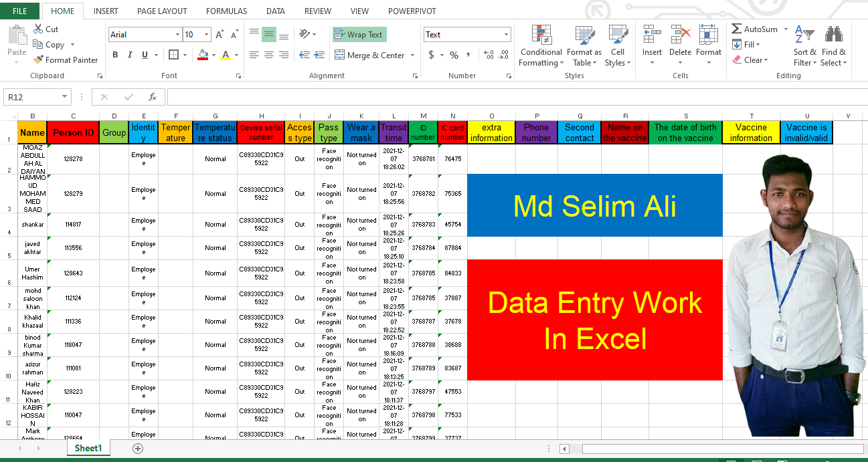Toggle Wrap Text option
The height and width of the screenshot is (462, 868).
click(359, 35)
